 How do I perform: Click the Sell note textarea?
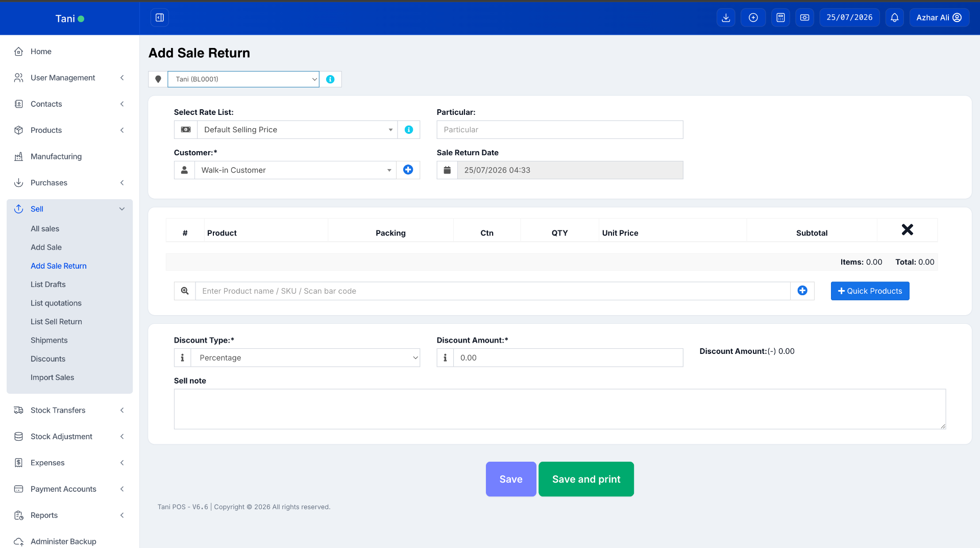click(x=559, y=409)
